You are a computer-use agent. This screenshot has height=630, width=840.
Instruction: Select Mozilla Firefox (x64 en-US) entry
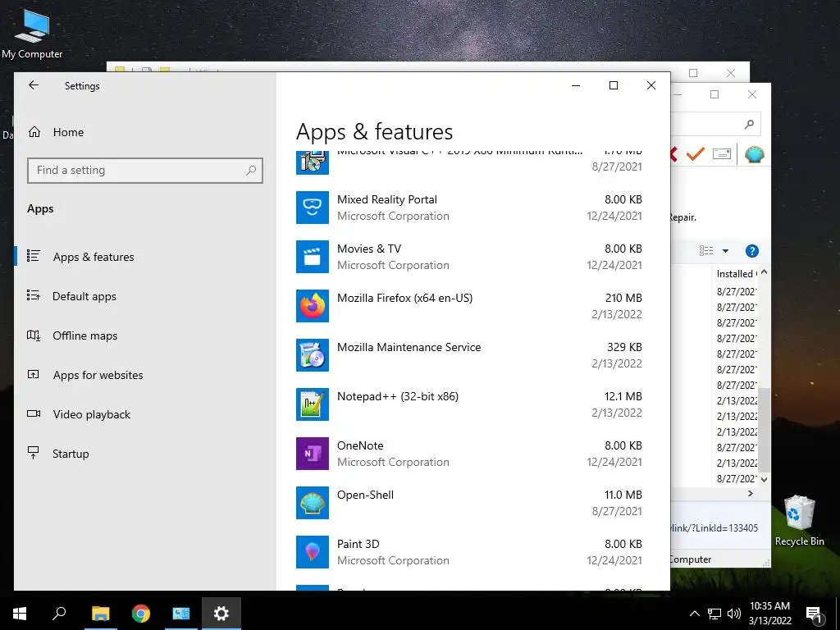(404, 298)
